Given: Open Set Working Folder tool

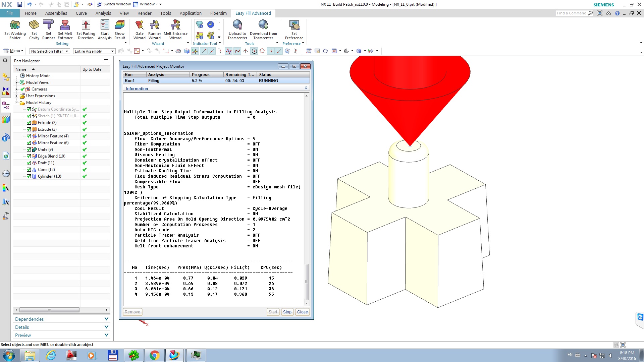Looking at the screenshot, I should 15,29.
